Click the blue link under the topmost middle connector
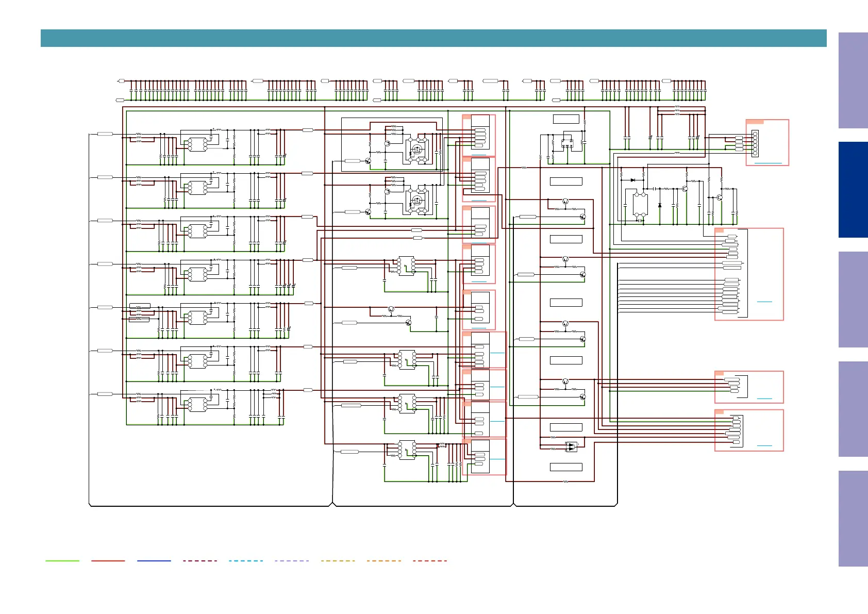868x614 pixels. pyautogui.click(x=479, y=155)
